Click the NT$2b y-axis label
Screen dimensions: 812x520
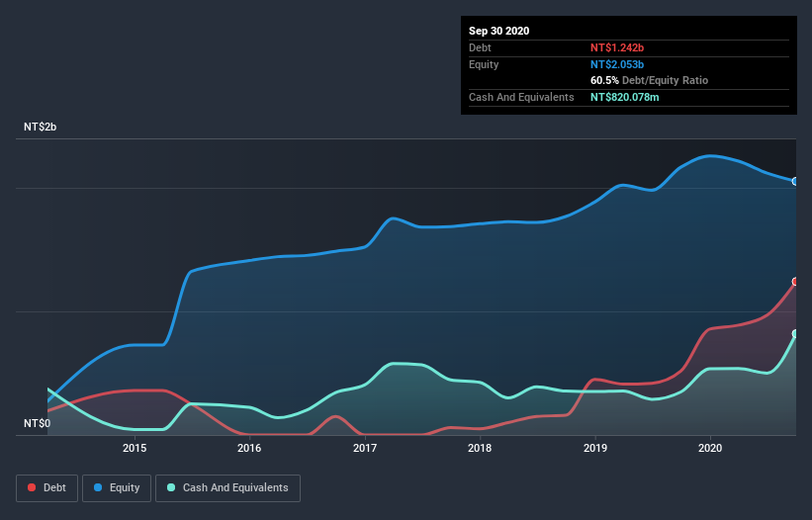(x=40, y=127)
